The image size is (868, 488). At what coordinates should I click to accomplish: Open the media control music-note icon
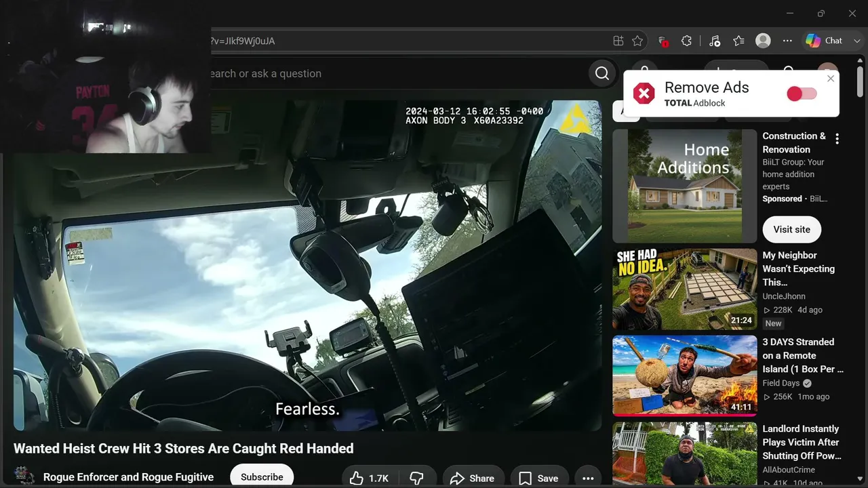click(714, 41)
